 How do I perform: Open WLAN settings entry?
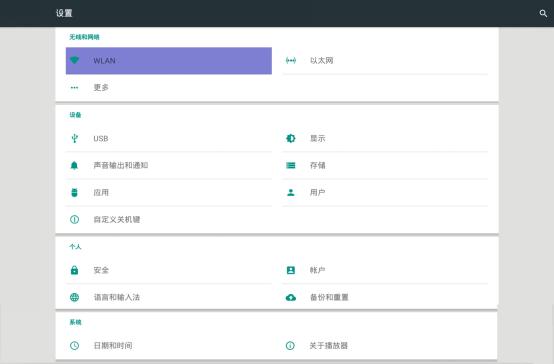[169, 61]
